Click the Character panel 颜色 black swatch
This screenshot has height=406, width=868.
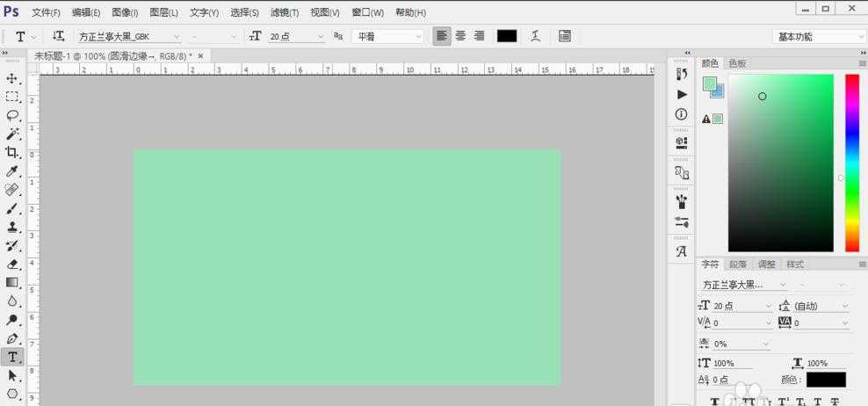tap(826, 380)
